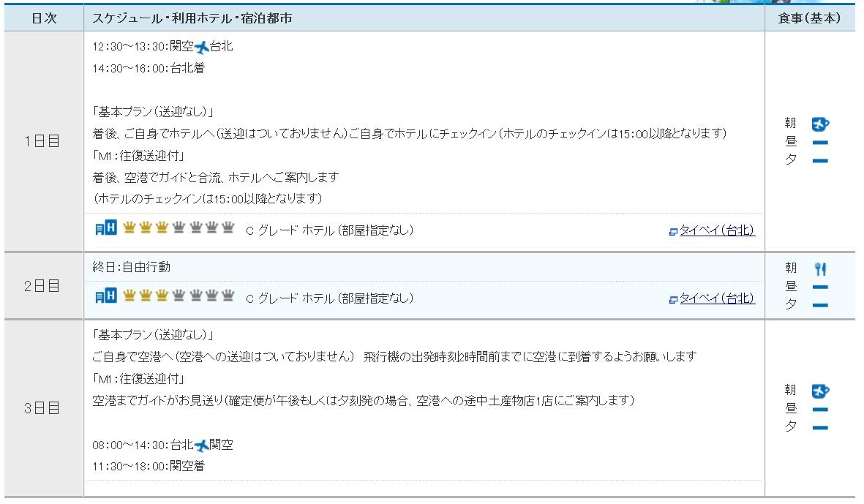864x504 pixels.
Task: Click the new-window icon beside Day 2 タイペイ link
Action: click(673, 299)
